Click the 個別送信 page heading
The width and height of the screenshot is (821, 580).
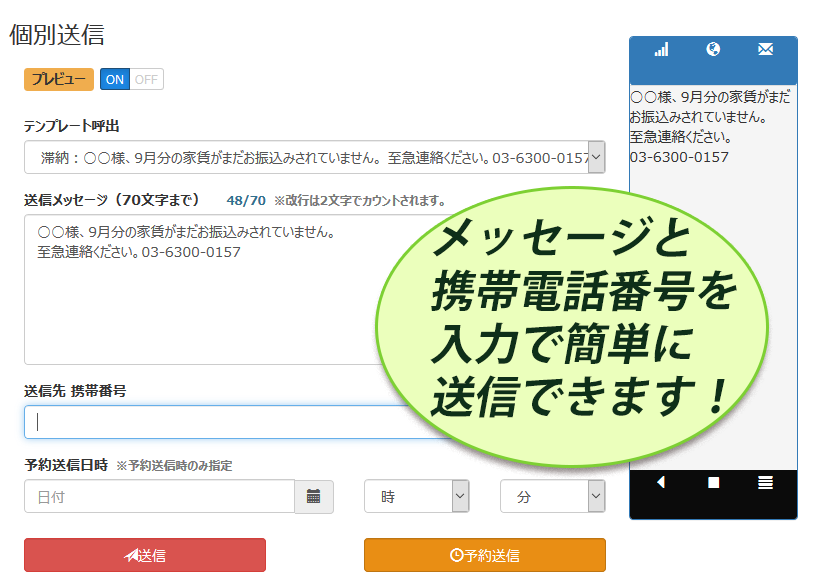click(57, 35)
